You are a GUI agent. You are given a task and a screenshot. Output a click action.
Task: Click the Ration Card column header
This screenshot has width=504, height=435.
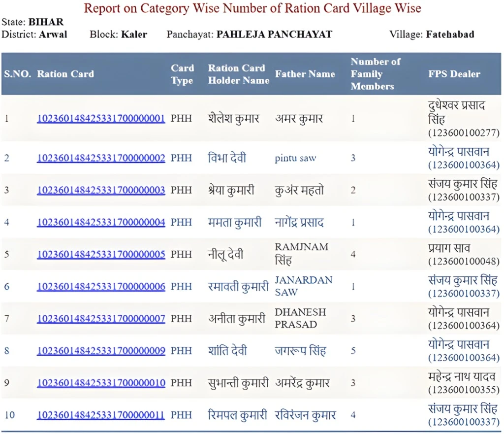coord(65,74)
